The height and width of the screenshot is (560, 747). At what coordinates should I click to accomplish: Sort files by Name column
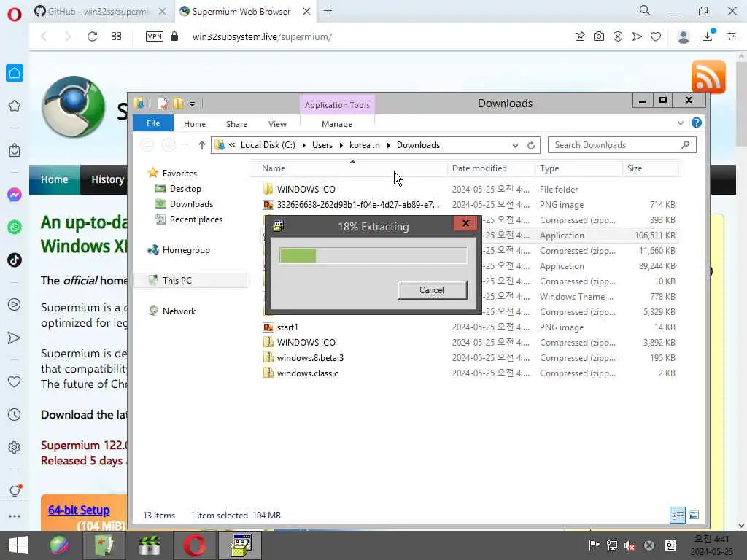coord(349,168)
